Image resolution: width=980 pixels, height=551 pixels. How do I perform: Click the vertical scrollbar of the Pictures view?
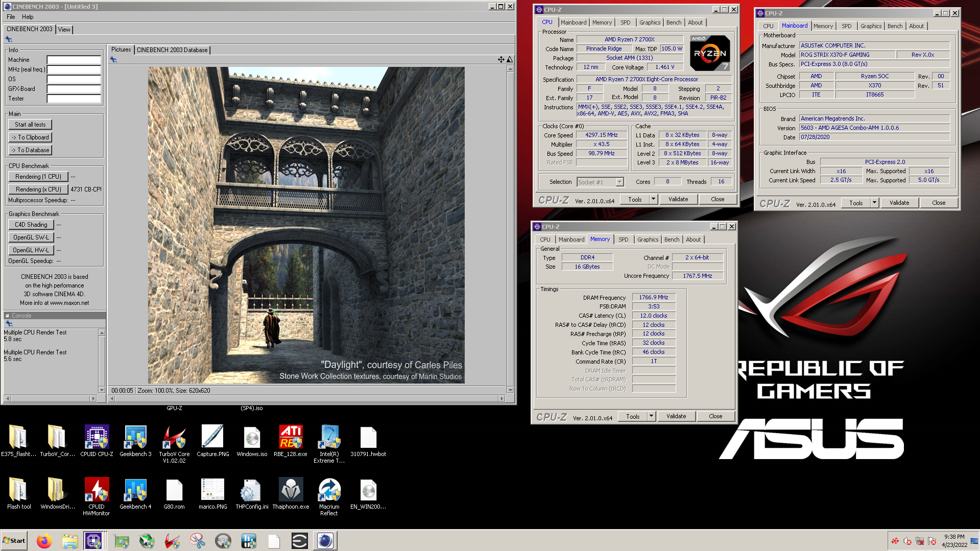click(510, 229)
